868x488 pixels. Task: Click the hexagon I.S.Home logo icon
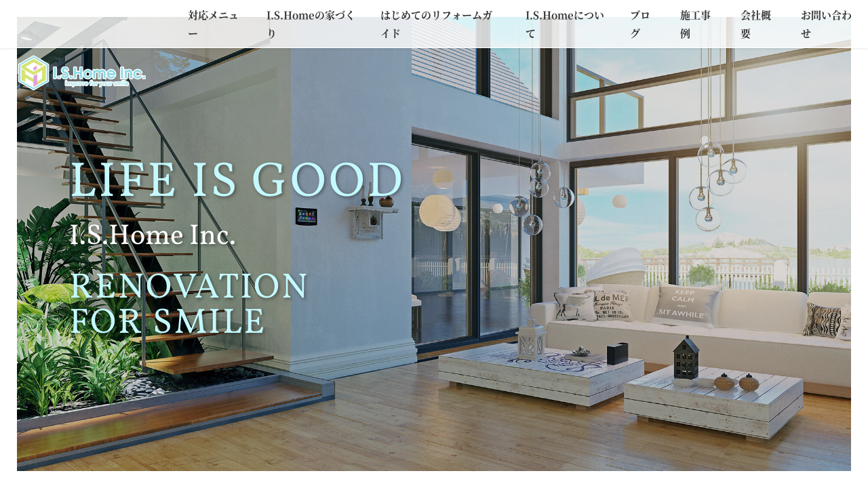[x=33, y=73]
